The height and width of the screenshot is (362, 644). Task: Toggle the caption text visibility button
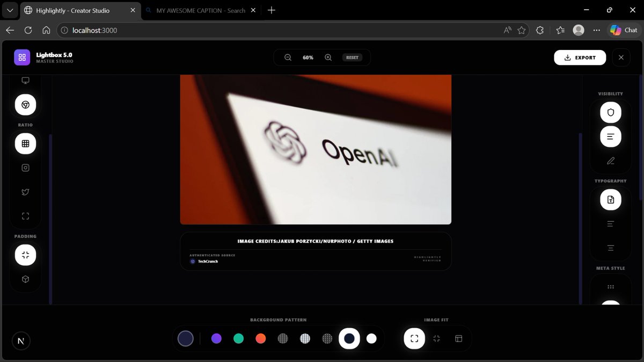tap(611, 136)
